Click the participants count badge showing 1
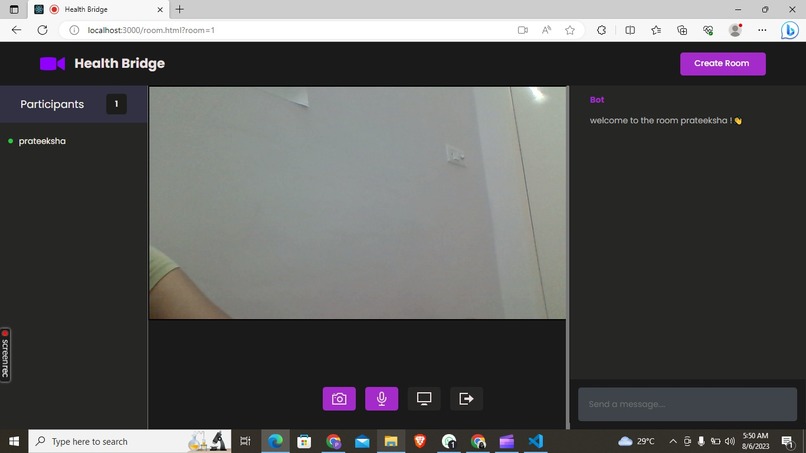The height and width of the screenshot is (453, 806). [x=116, y=104]
